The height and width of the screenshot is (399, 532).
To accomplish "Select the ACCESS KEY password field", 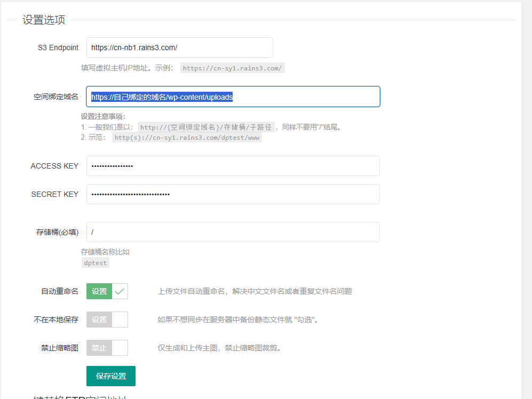I will [x=233, y=166].
